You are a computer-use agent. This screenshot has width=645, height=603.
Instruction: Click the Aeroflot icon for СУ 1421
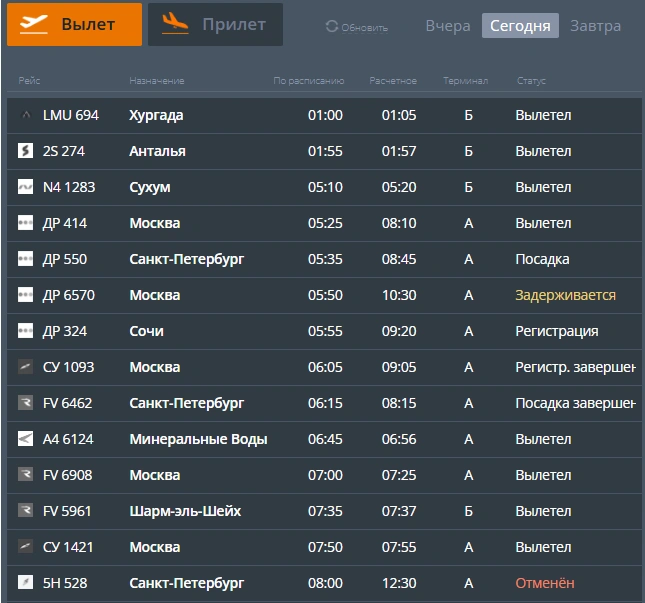pos(26,547)
